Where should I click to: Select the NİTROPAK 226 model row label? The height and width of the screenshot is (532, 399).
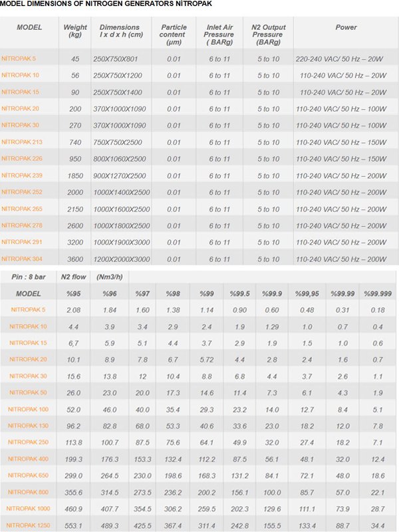[22, 158]
